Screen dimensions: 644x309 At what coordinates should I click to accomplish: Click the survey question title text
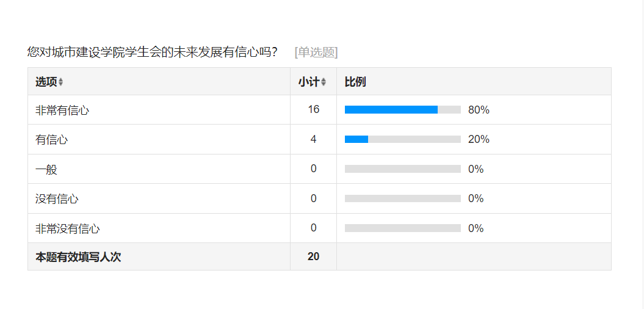[x=152, y=52]
